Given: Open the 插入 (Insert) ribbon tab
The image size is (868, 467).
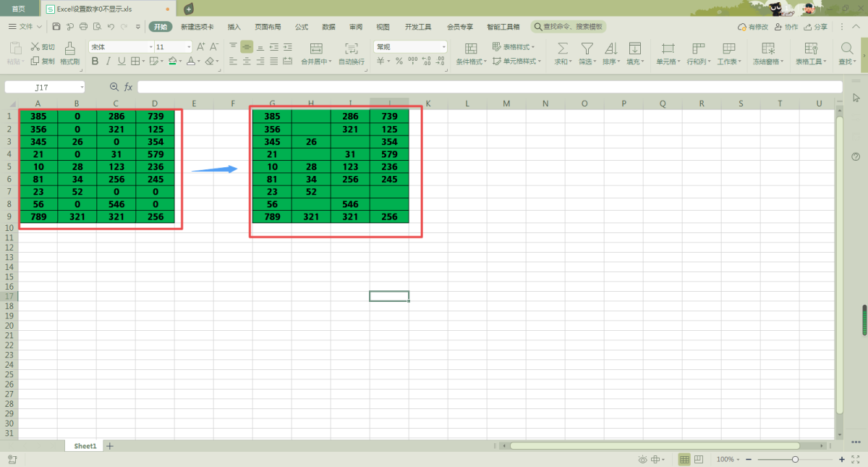Looking at the screenshot, I should 234,27.
